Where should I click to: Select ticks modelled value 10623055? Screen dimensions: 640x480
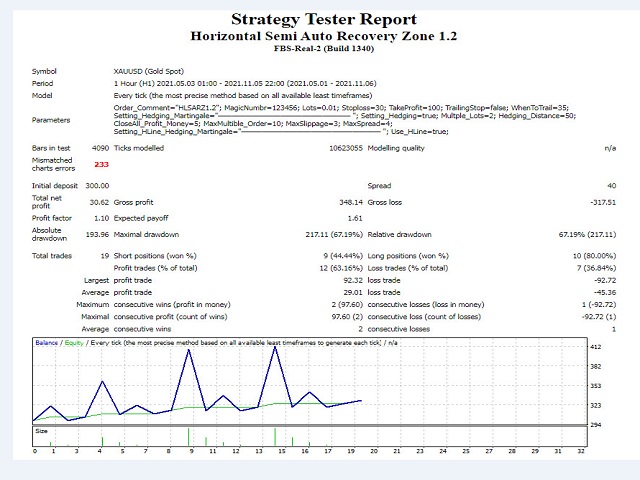346,148
